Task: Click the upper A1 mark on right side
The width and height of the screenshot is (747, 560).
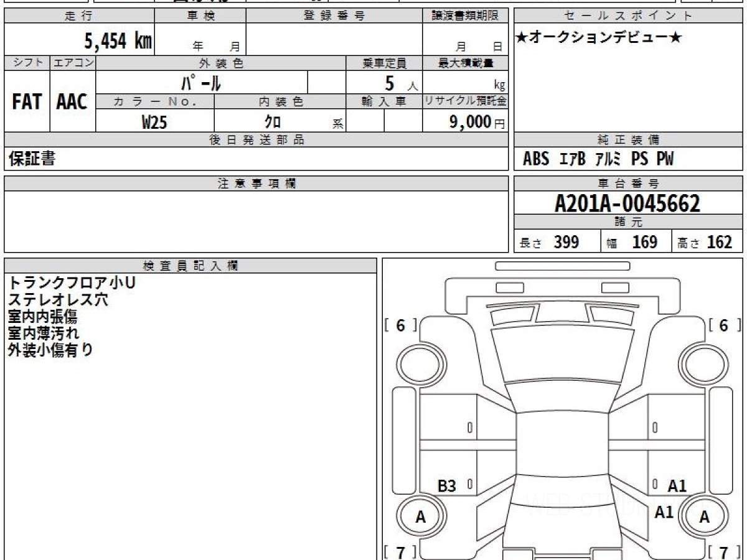Action: coord(677,486)
